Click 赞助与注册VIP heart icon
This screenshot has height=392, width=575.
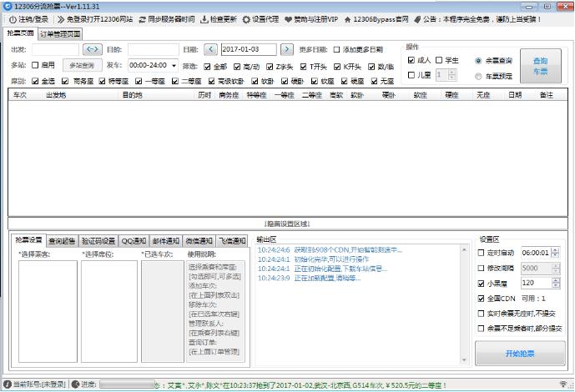(289, 18)
